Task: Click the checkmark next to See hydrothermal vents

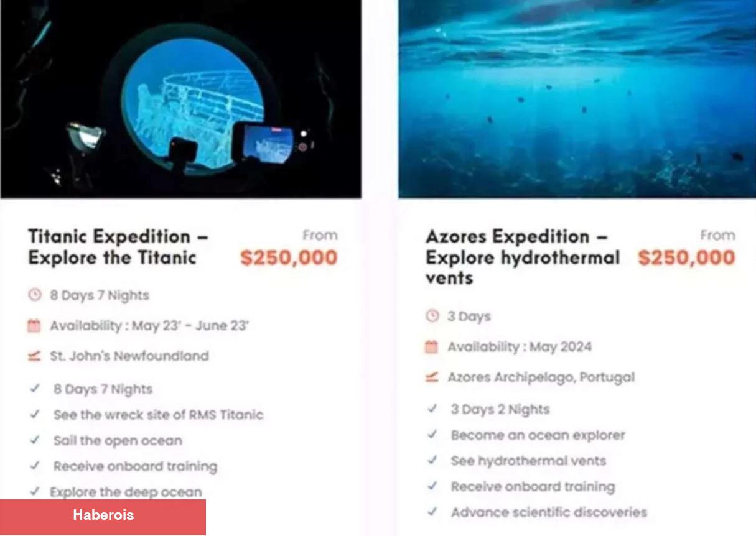Action: click(432, 461)
